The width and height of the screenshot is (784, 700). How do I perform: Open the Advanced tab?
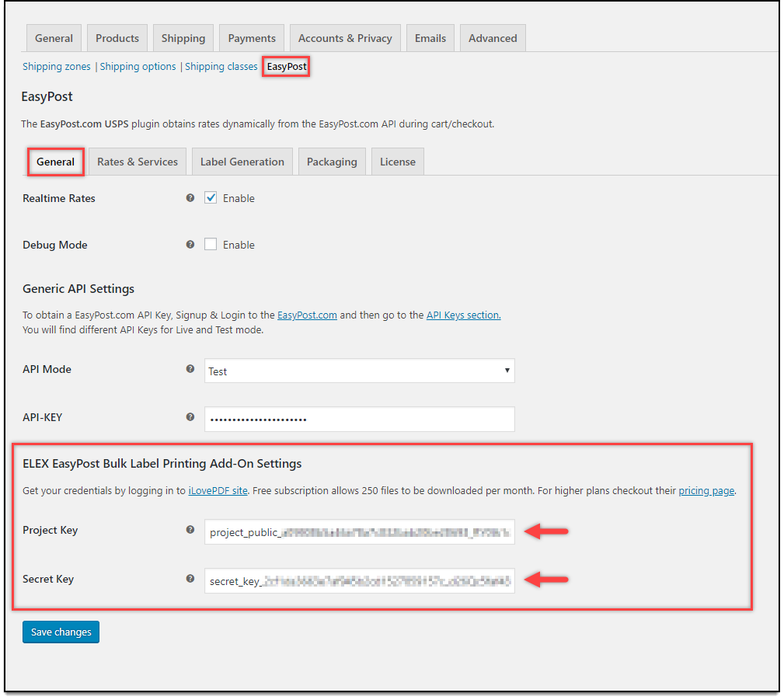click(493, 38)
